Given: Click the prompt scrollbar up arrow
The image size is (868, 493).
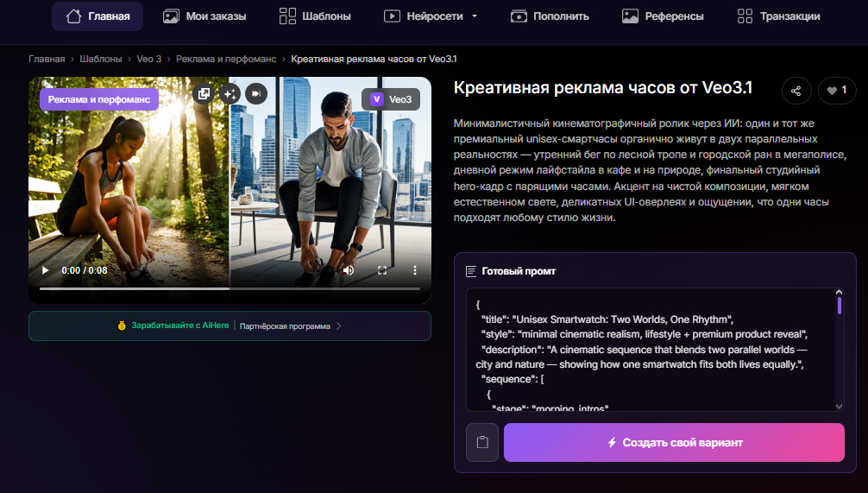Looking at the screenshot, I should [x=839, y=293].
